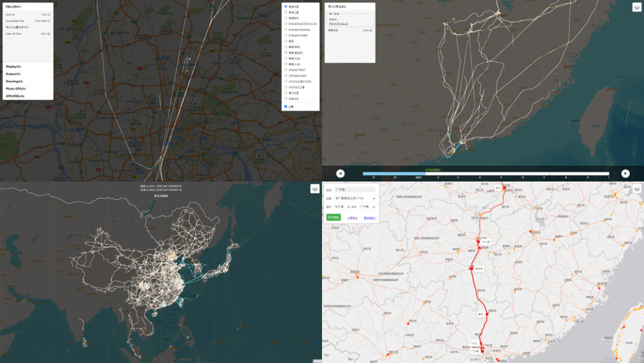
Task: Open the end station dropdown showing 广州南
Action: (x=367, y=207)
